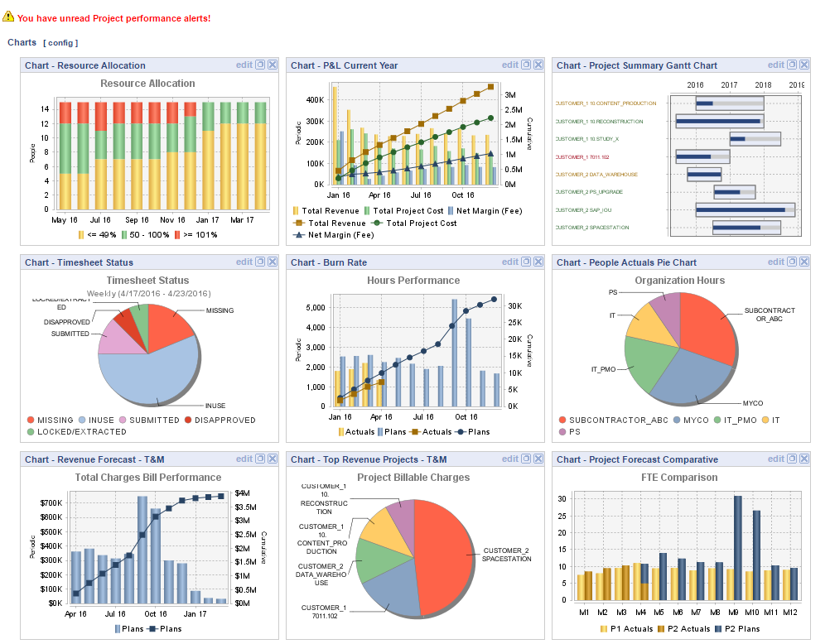Viewport: 830px width, 644px height.
Task: Pop out the People Actuals Pie Chart
Action: pyautogui.click(x=791, y=262)
